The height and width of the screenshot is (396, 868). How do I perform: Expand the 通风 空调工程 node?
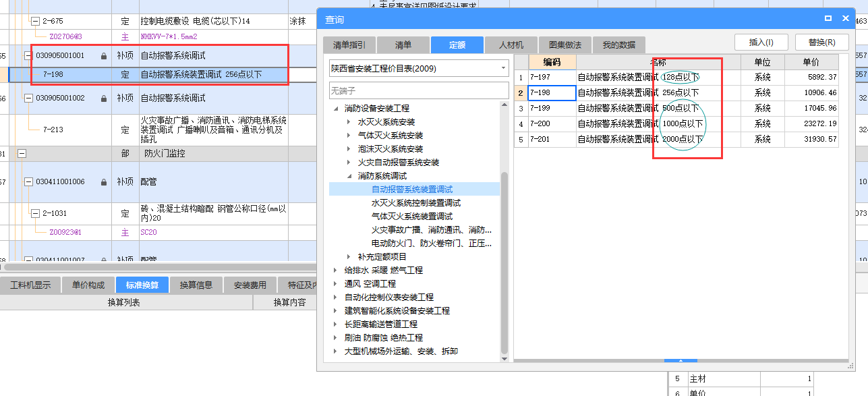[x=336, y=284]
